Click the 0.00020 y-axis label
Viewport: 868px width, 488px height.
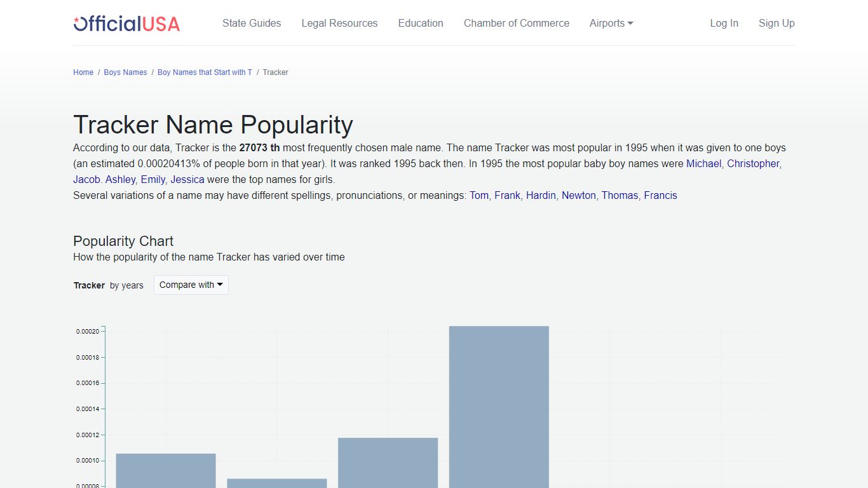(x=88, y=331)
